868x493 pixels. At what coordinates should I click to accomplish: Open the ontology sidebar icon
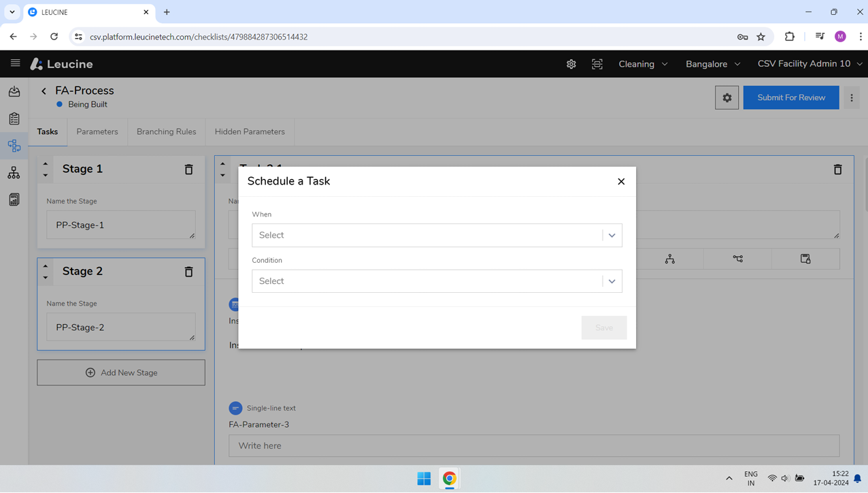point(14,172)
